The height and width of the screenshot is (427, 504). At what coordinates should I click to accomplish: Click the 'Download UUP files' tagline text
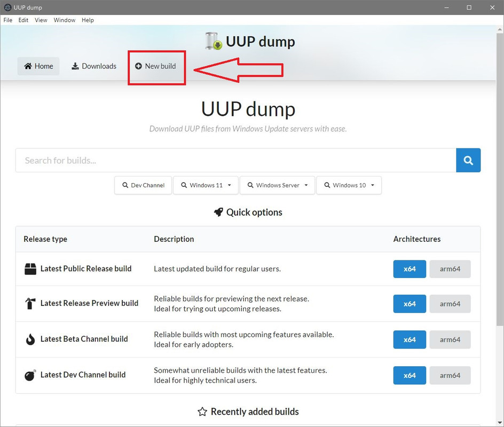click(x=248, y=129)
